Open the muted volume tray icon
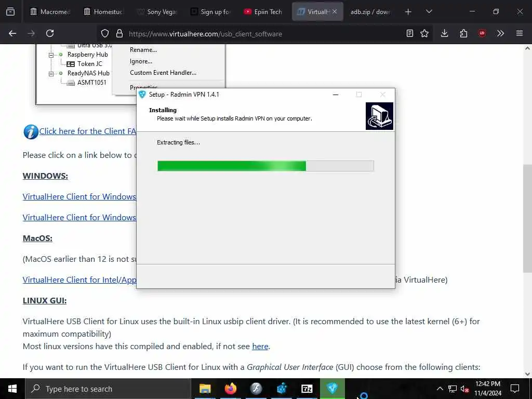 click(x=465, y=389)
